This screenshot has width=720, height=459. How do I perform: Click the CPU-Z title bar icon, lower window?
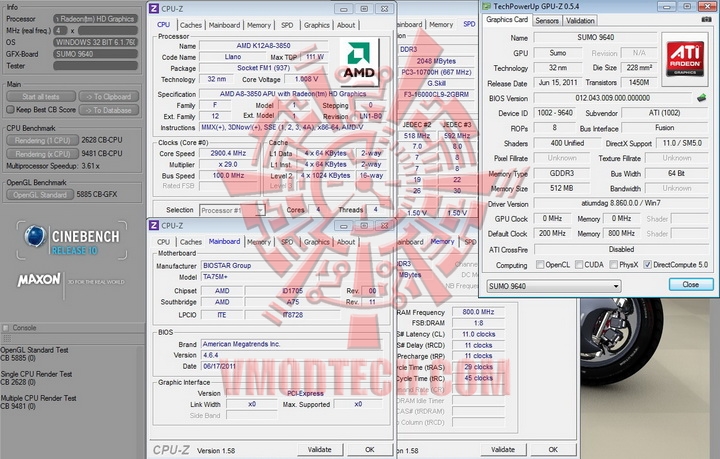154,225
